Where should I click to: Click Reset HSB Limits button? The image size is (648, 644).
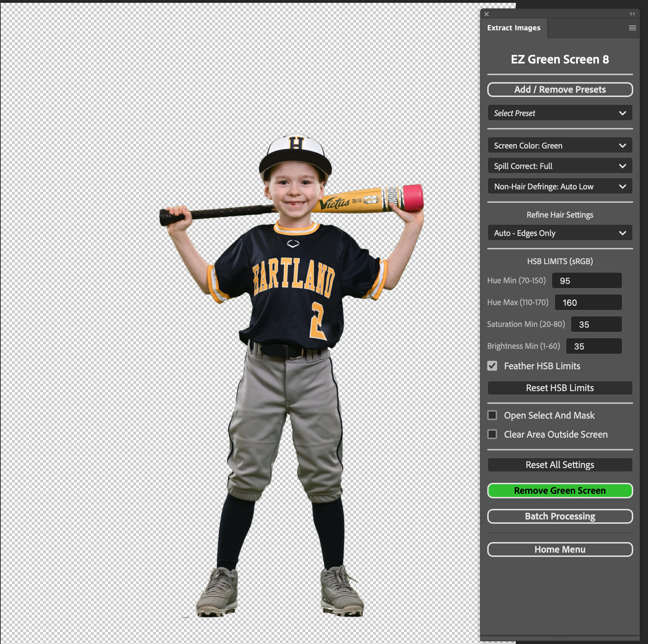pos(560,388)
